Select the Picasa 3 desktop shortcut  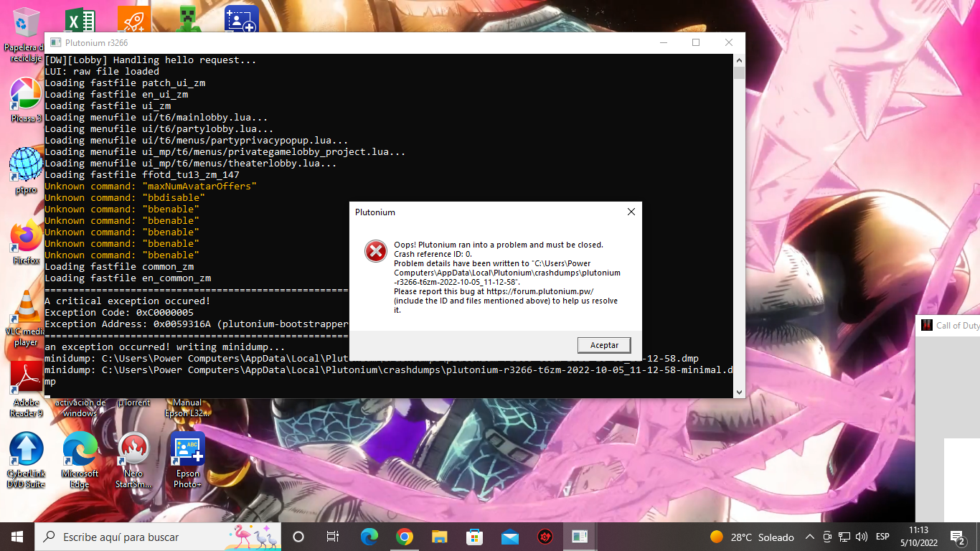26,100
